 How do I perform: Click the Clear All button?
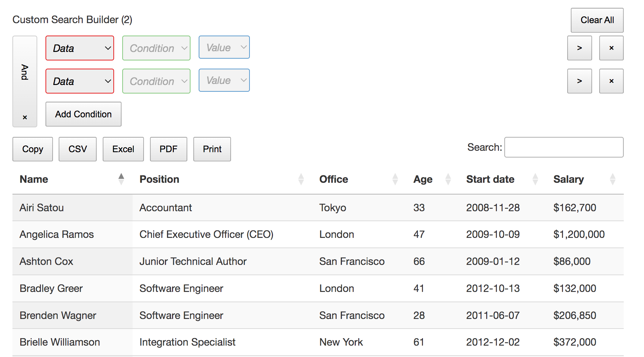(x=597, y=20)
